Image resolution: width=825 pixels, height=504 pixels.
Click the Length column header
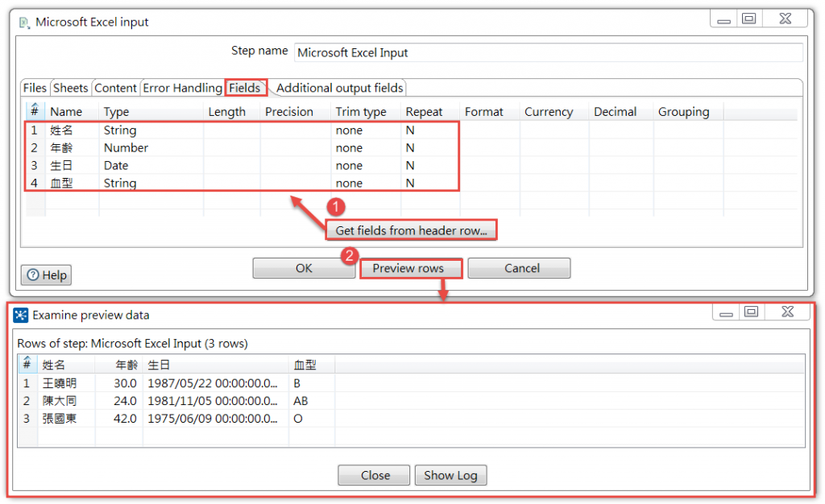pos(232,112)
